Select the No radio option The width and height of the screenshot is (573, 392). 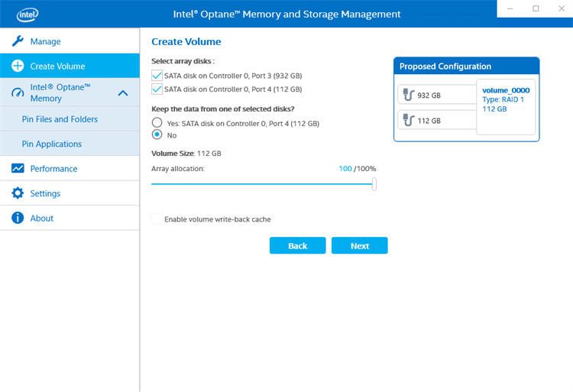coord(157,134)
